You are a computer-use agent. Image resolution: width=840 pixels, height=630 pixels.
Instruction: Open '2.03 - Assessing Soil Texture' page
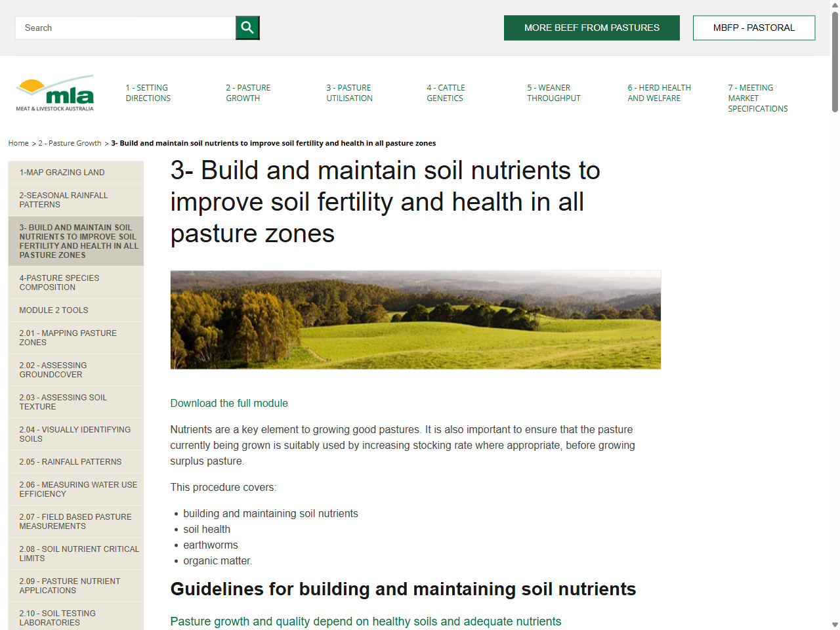[62, 402]
